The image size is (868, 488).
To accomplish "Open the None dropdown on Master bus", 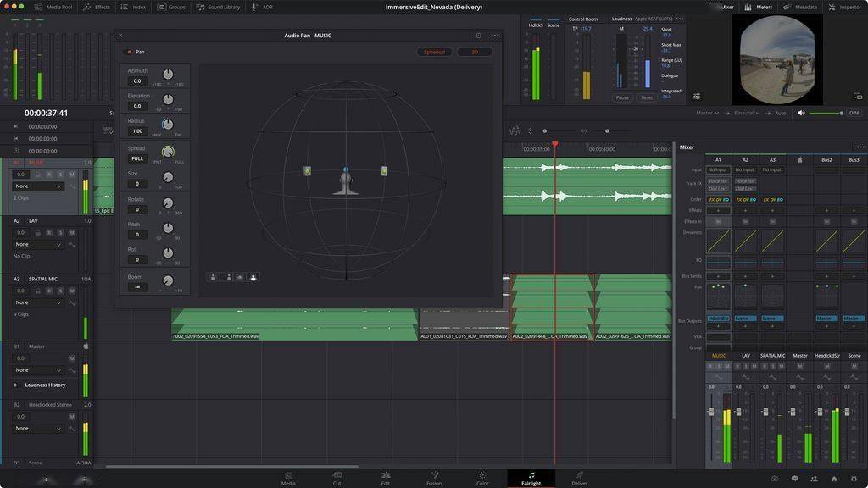I will [37, 370].
